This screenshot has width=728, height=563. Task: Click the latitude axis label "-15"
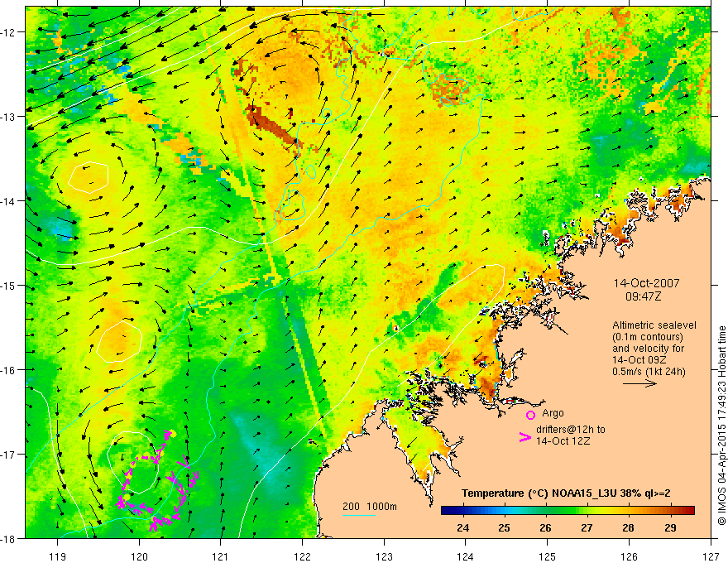(9, 285)
